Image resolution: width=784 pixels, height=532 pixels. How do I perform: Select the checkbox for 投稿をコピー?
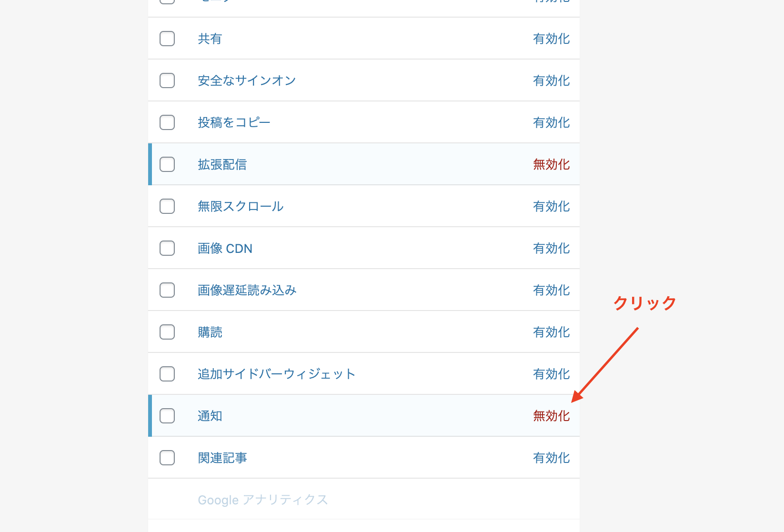point(167,122)
